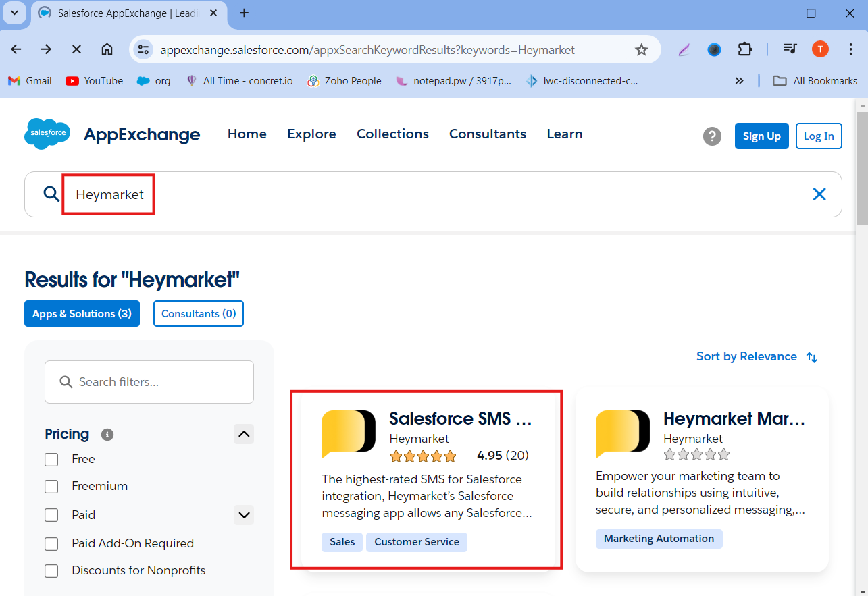This screenshot has width=868, height=596.
Task: Open the media controls icon
Action: click(x=790, y=49)
